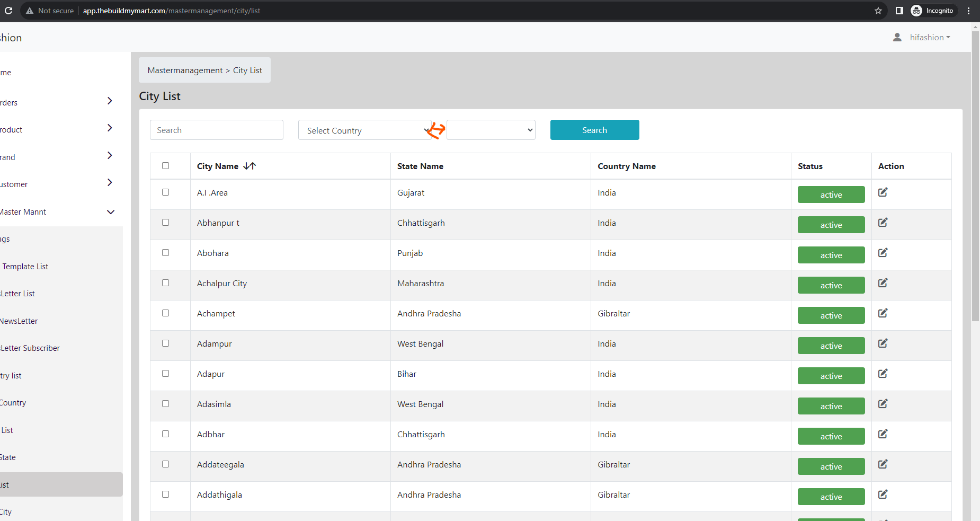Open Template List in sidebar

25,266
